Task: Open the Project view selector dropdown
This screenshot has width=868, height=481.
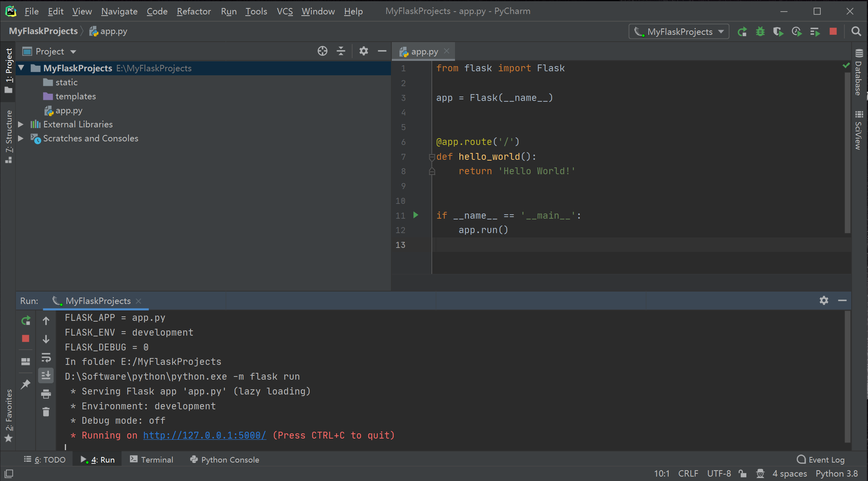Action: pyautogui.click(x=50, y=51)
